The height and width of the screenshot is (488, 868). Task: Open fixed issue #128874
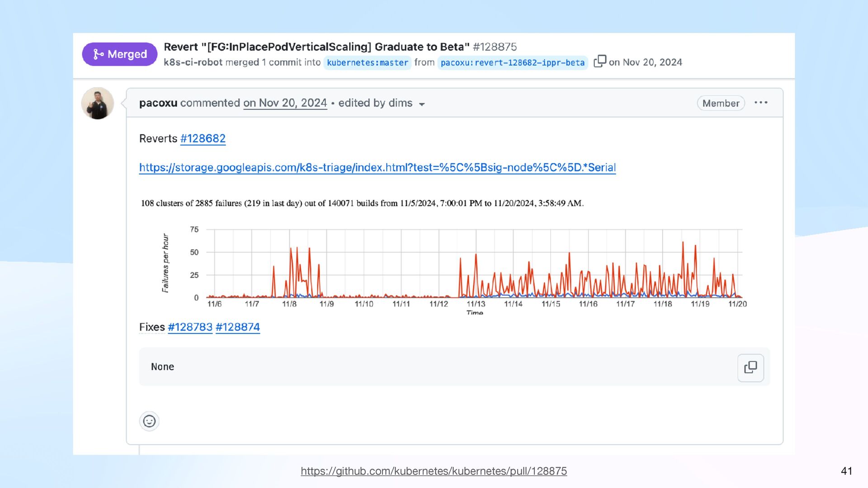coord(238,327)
